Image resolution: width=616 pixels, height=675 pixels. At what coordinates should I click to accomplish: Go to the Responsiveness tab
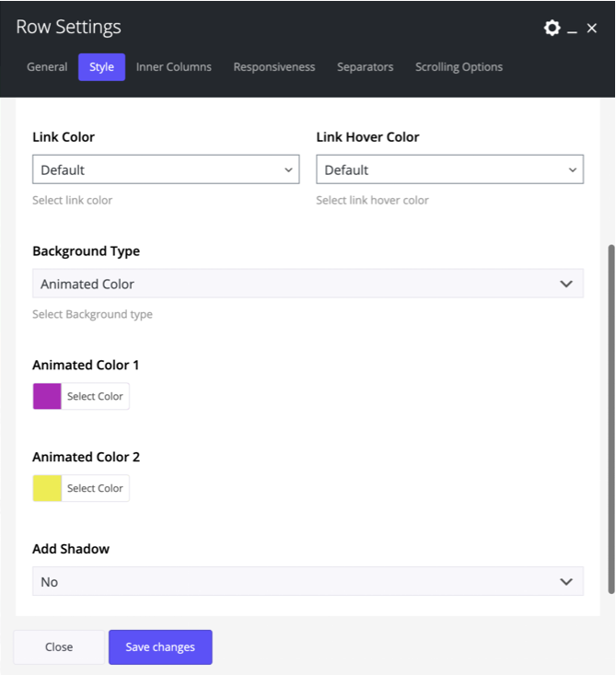point(274,67)
